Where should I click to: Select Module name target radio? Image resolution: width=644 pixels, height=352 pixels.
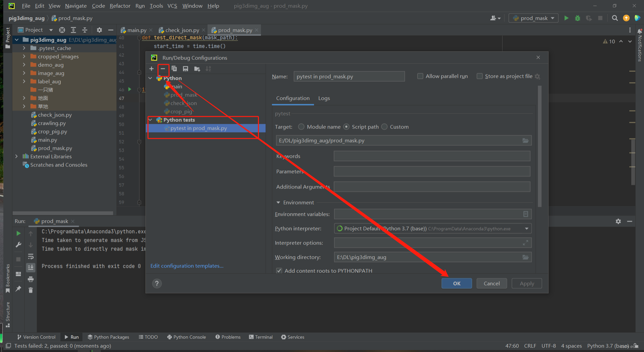(x=301, y=127)
